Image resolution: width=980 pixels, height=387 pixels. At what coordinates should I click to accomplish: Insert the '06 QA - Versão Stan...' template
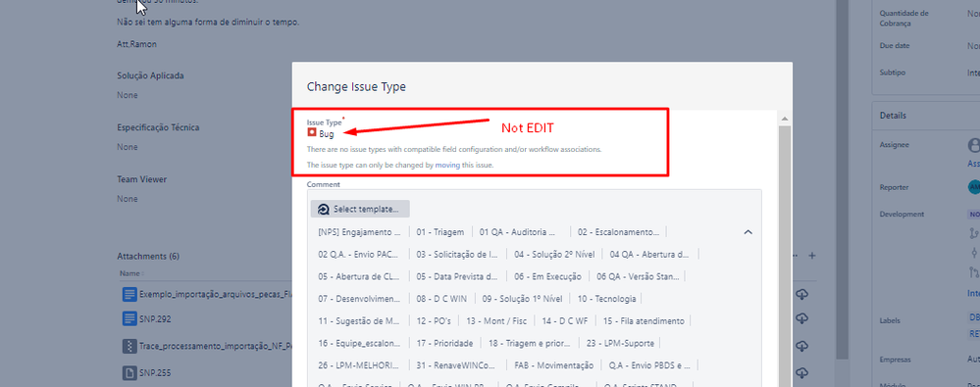coord(638,276)
